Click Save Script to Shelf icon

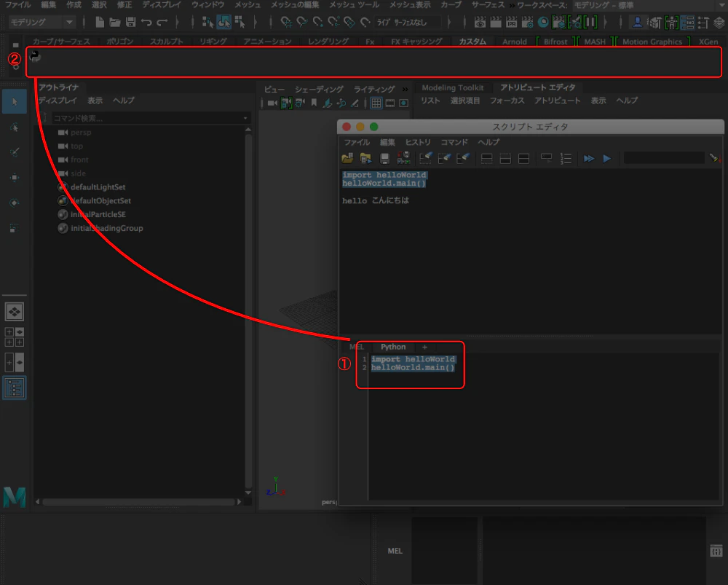403,159
